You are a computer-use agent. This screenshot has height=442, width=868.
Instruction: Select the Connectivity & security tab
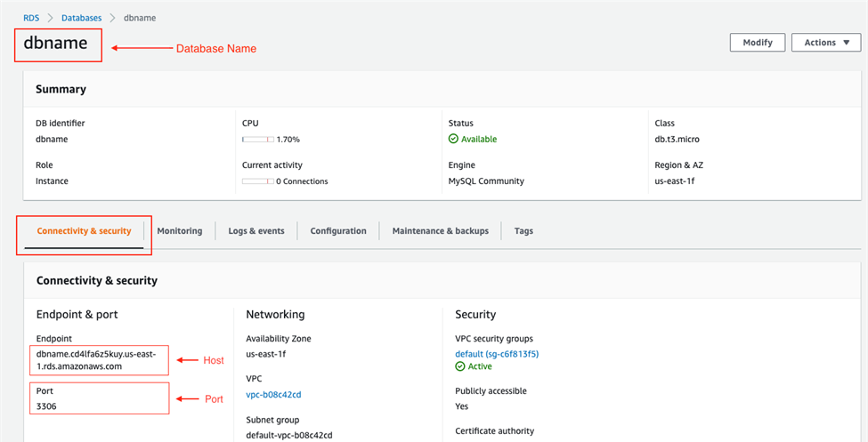click(84, 231)
